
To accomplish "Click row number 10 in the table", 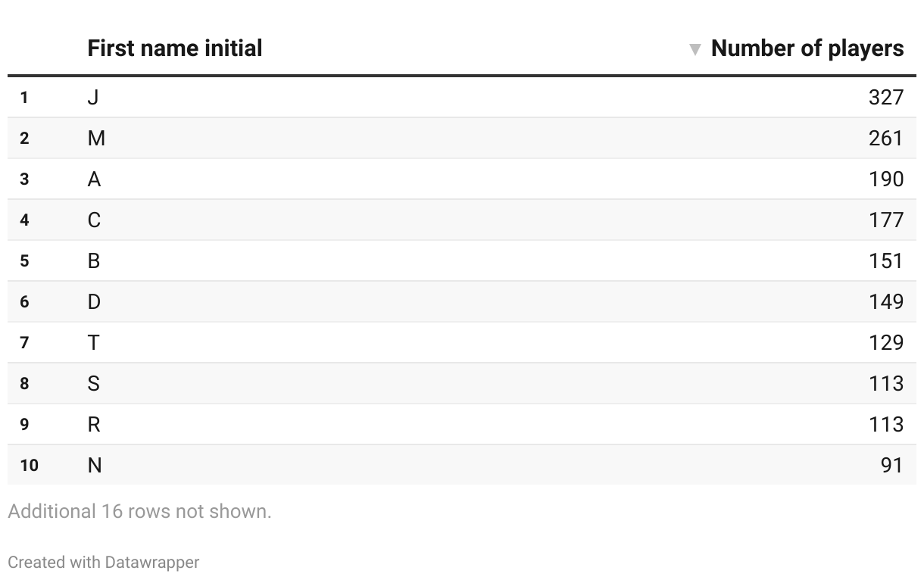I will click(29, 465).
